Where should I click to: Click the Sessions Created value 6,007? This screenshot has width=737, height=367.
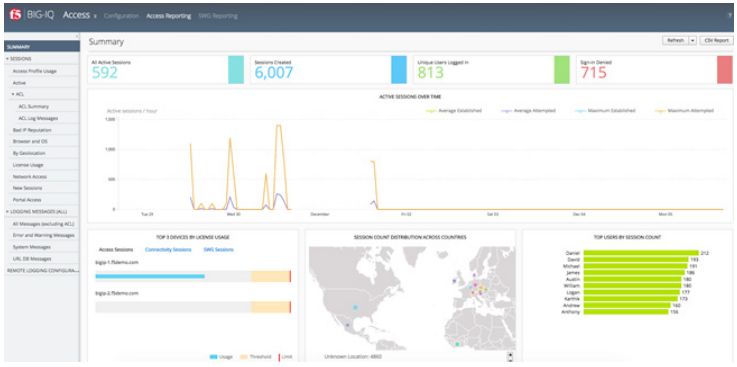(274, 73)
